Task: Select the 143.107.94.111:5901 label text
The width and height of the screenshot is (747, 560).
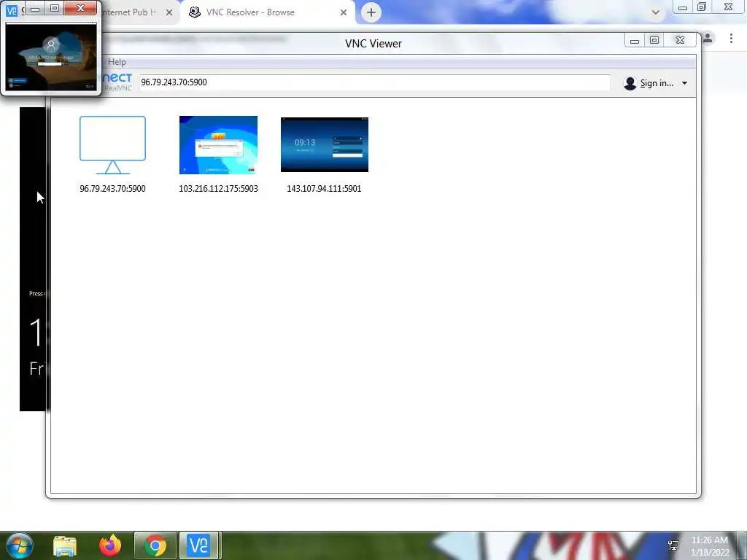Action: coord(324,189)
